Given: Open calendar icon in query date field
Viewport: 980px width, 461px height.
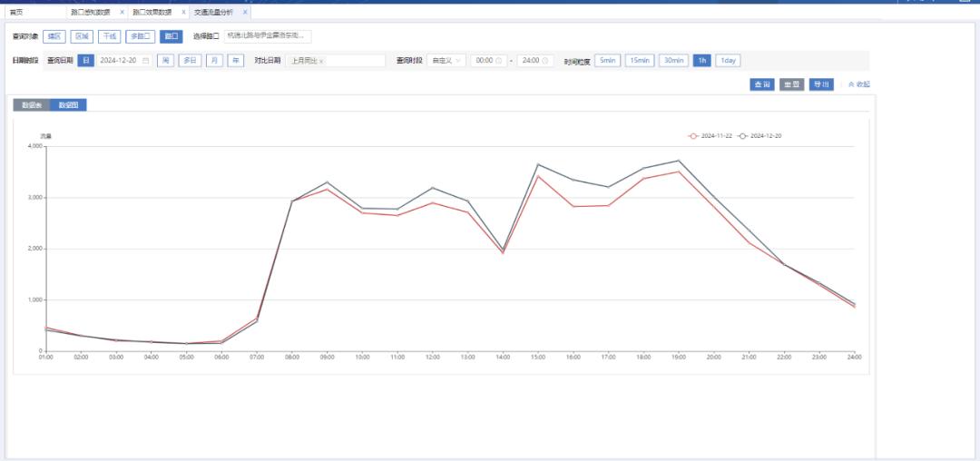Looking at the screenshot, I should 145,61.
